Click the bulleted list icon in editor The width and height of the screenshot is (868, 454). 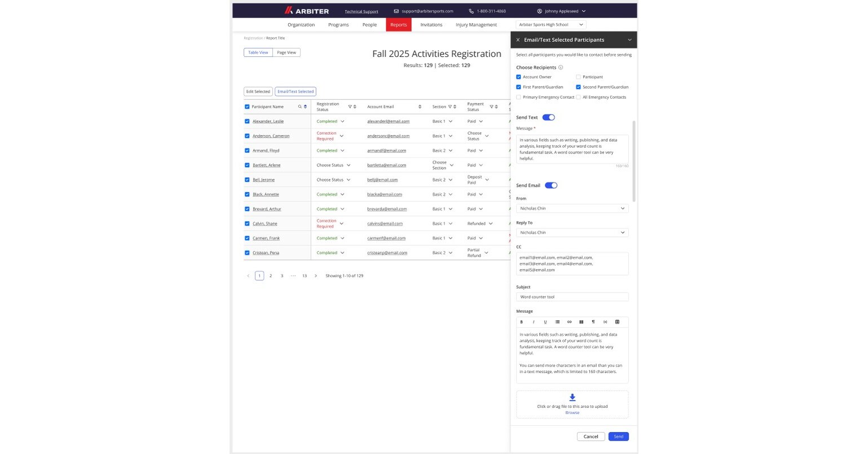point(557,322)
